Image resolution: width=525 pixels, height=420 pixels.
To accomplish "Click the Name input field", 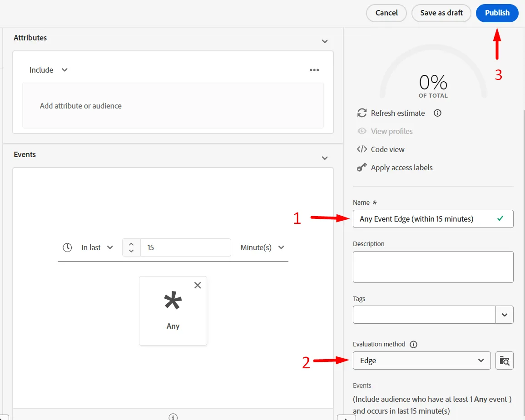I will pos(433,219).
